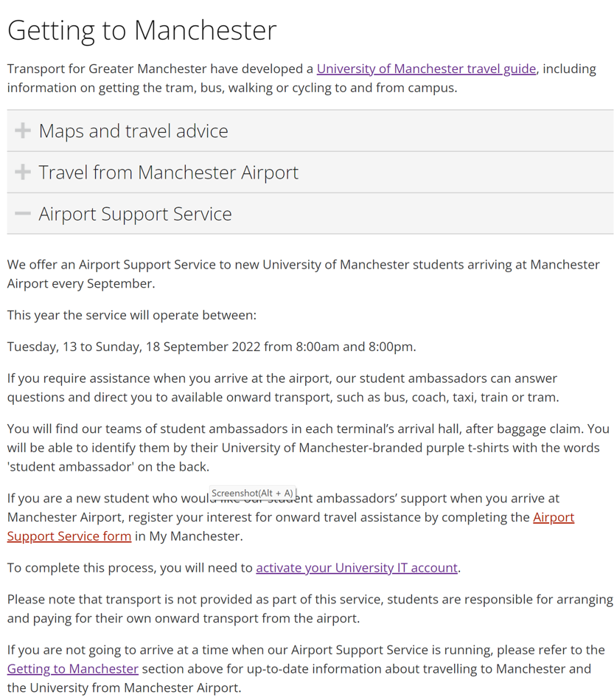Viewport: 614px width, 700px height.
Task: Click the large 'Getting to Manchester' page heading
Action: [x=142, y=30]
